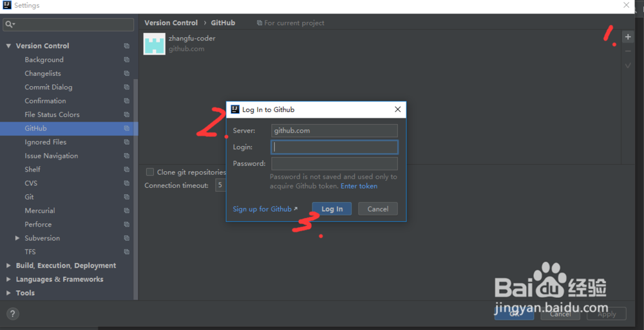Click the project-level icon beside Subversion

pos(126,238)
